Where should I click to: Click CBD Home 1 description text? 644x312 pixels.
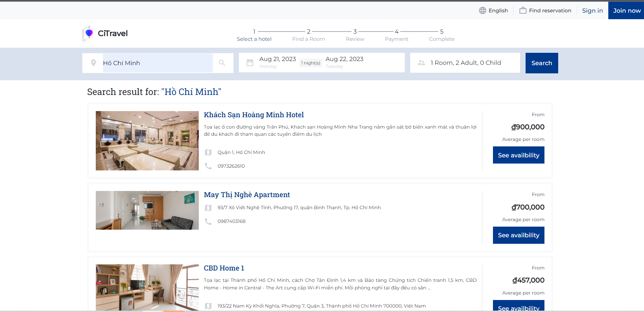340,284
